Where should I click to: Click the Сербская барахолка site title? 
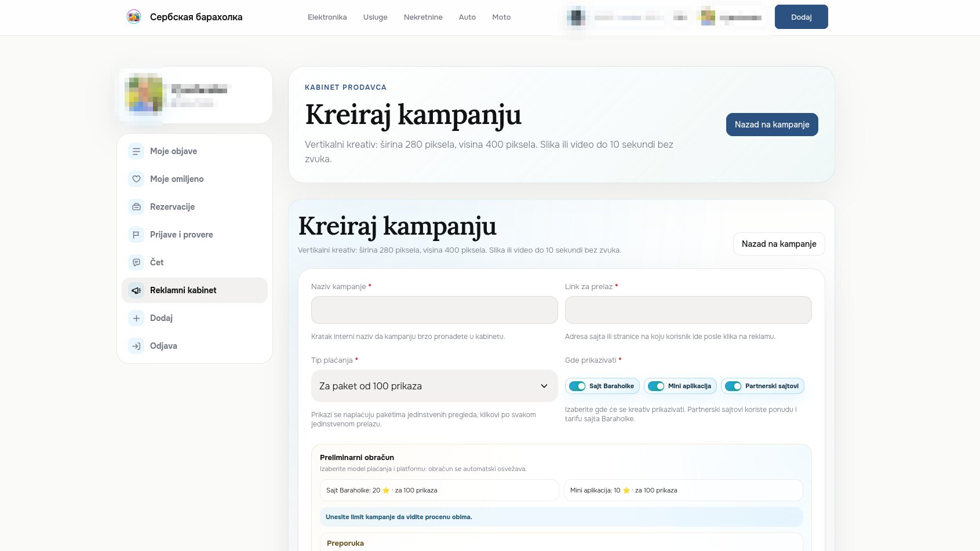point(196,17)
